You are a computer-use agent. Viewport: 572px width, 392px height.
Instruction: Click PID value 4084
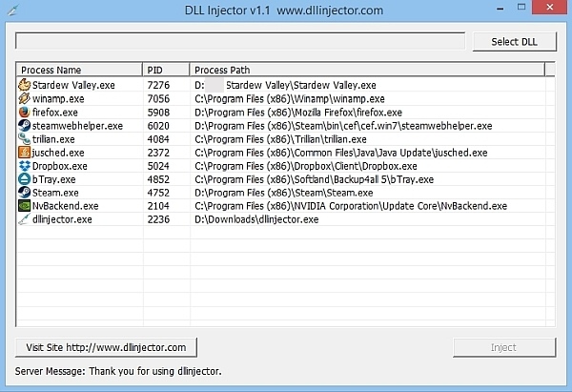click(158, 139)
